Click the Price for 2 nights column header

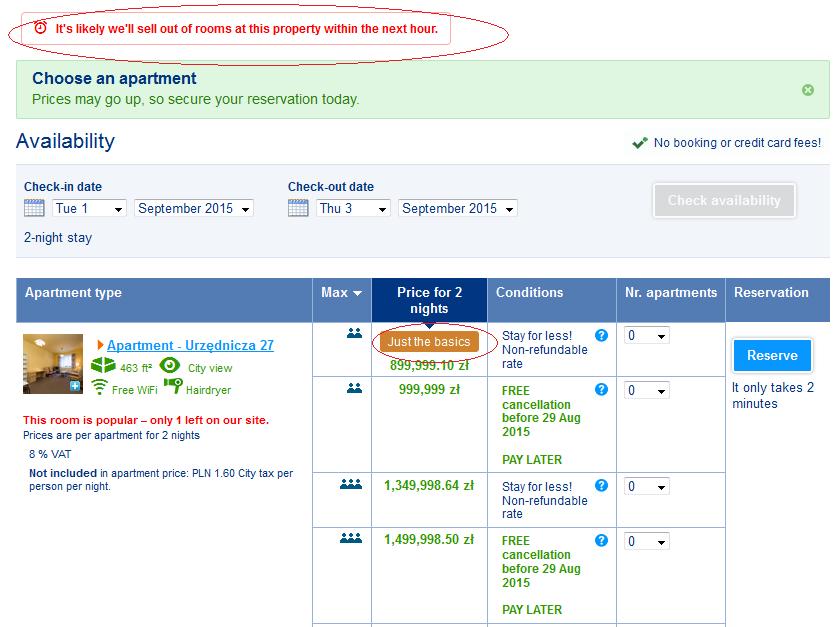click(x=429, y=300)
